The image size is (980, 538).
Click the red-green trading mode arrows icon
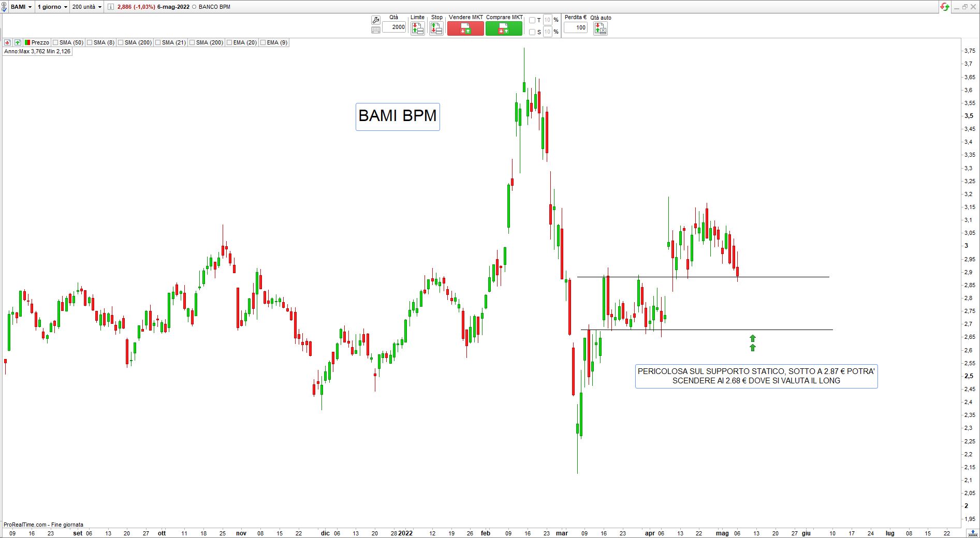click(945, 7)
